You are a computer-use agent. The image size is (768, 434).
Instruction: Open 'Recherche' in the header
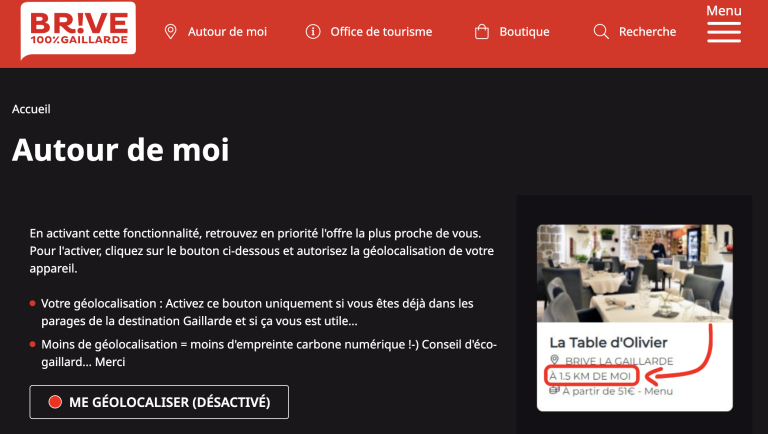click(x=647, y=32)
